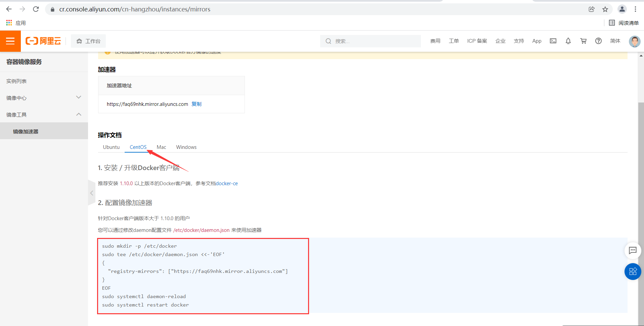Image resolution: width=644 pixels, height=326 pixels.
Task: Bookmark this page with the star icon
Action: point(605,9)
